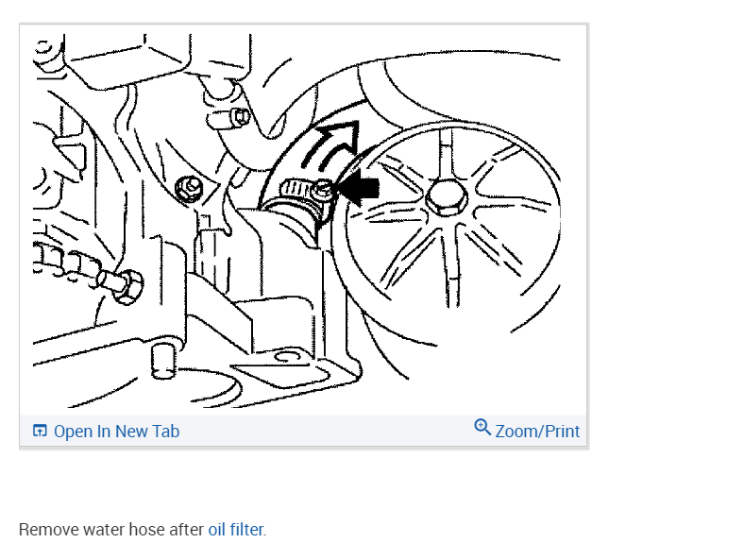This screenshot has height=560, width=744.
Task: Click the Open In New Tab icon
Action: (40, 431)
